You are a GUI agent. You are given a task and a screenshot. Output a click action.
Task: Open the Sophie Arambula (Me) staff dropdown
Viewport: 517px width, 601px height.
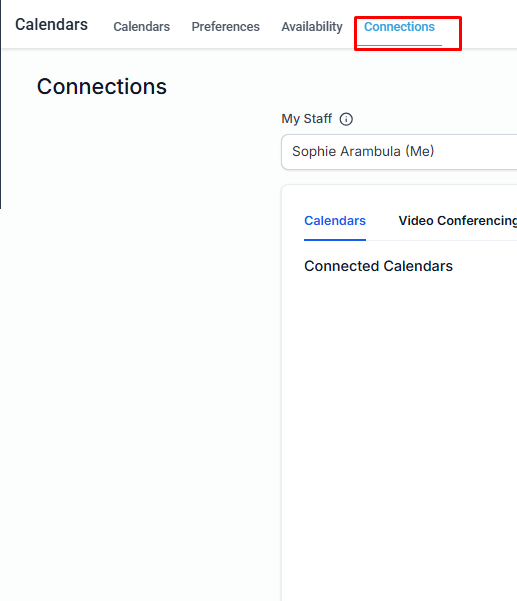pos(399,152)
